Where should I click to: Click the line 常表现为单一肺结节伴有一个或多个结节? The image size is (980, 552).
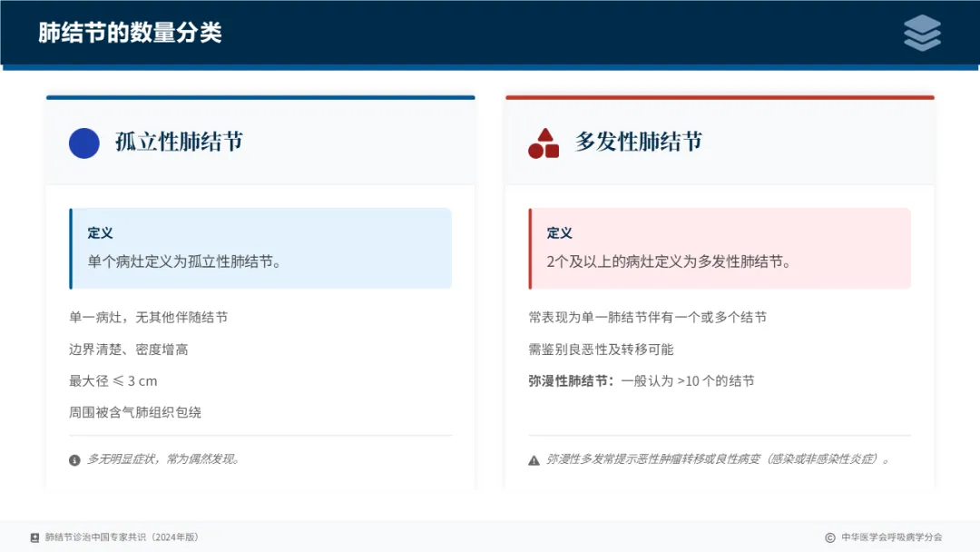point(648,318)
